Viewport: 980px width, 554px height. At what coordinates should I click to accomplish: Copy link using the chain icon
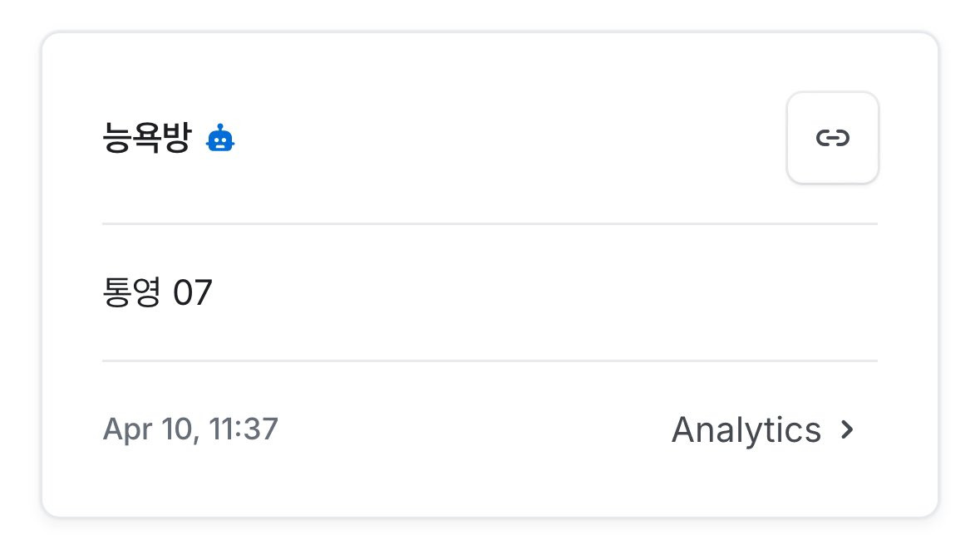(832, 138)
